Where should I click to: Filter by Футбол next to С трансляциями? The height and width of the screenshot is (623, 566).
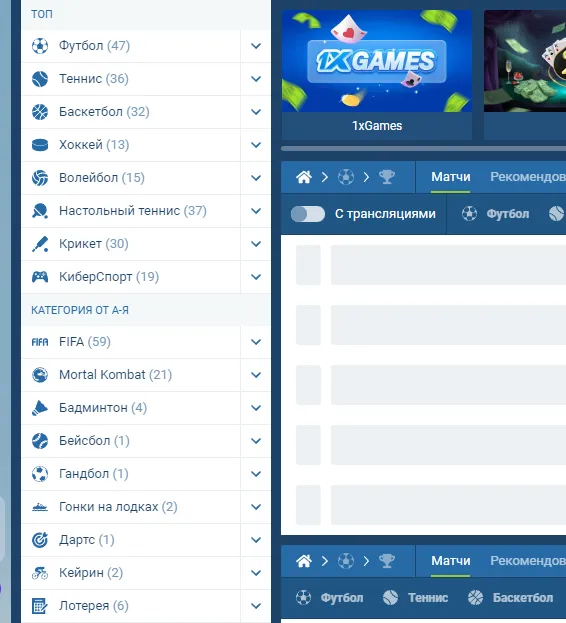coord(495,214)
